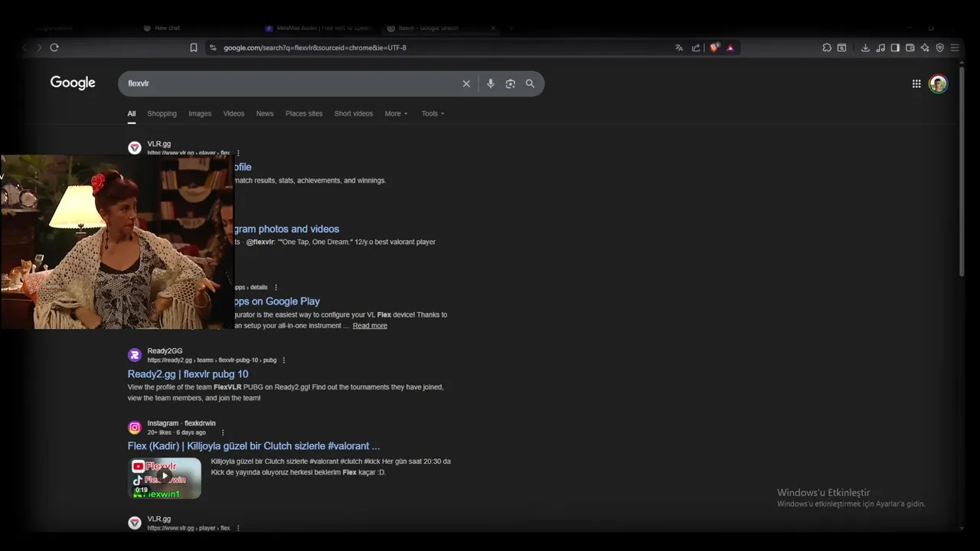Screen dimensions: 980x551
Task: Open the Ready2.gg flexvlr pubg 10 link
Action: [188, 374]
